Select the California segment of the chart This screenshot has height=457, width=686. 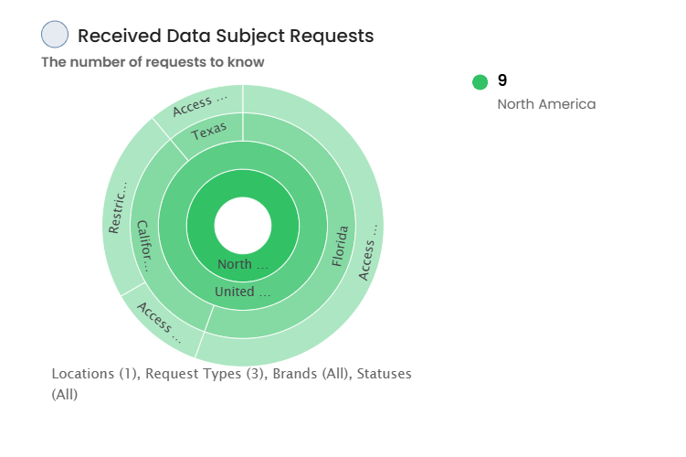coord(143,246)
